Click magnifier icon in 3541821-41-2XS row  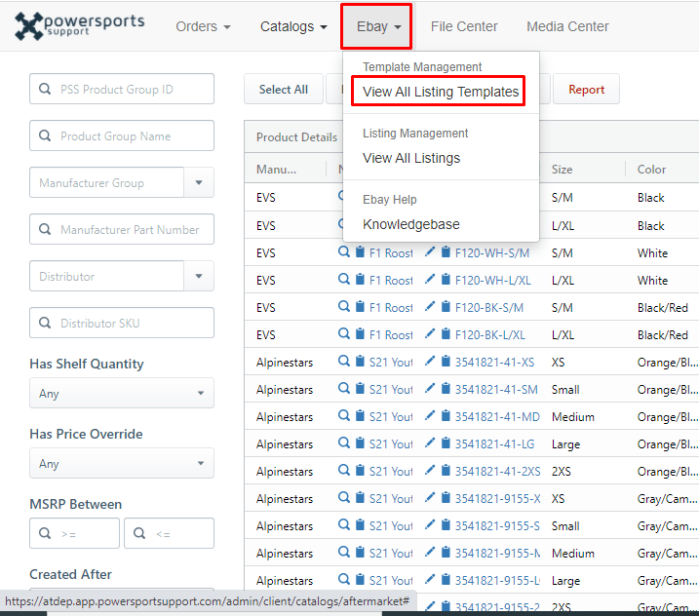coord(344,470)
